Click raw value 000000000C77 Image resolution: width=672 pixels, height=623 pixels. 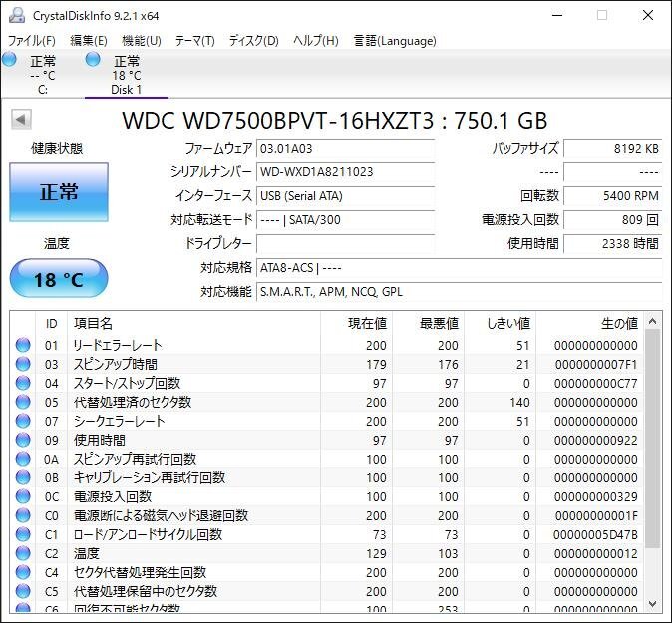point(595,383)
